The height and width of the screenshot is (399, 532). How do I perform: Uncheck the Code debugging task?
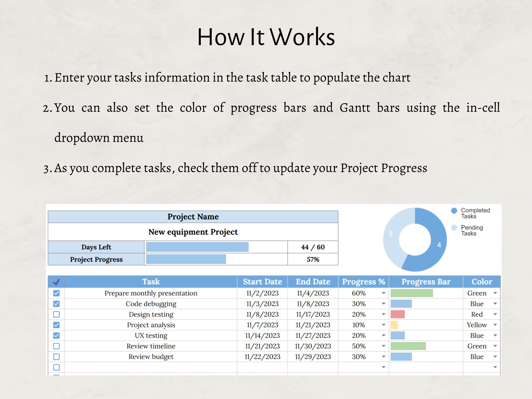(56, 303)
